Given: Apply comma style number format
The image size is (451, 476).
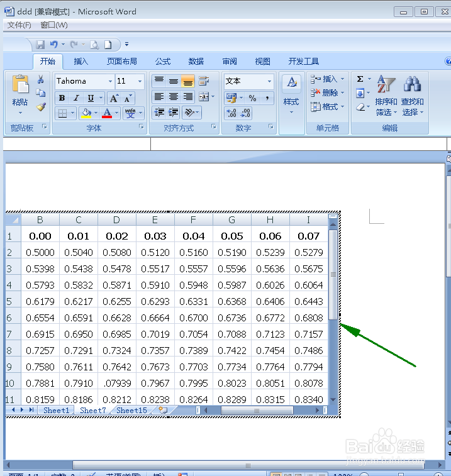Looking at the screenshot, I should pyautogui.click(x=267, y=98).
